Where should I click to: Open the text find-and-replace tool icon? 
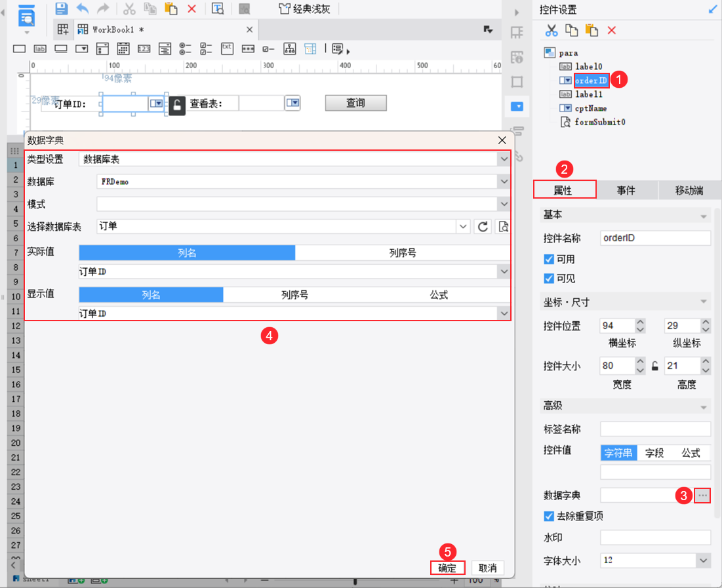point(217,9)
